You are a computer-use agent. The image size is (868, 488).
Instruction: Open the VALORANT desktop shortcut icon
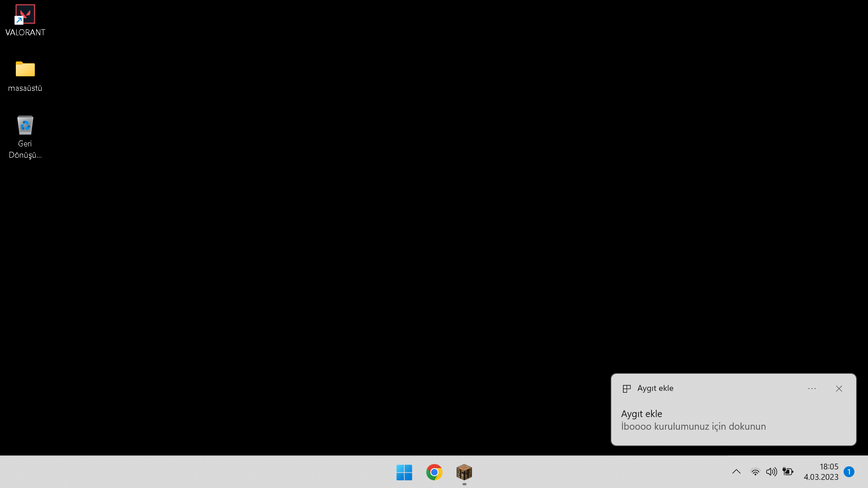click(25, 14)
